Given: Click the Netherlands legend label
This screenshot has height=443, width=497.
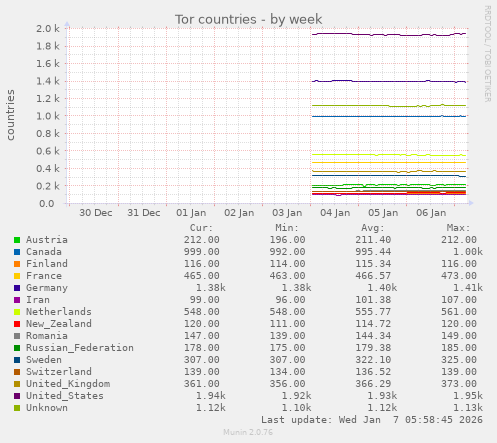Looking at the screenshot, I should point(59,312).
